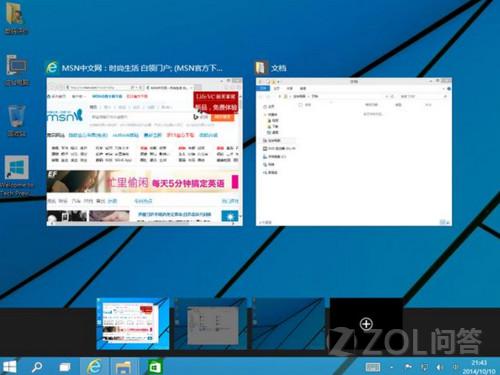Screen dimensions: 500x375
Task: Select the 文档 File Explorer window preview
Action: (354, 152)
